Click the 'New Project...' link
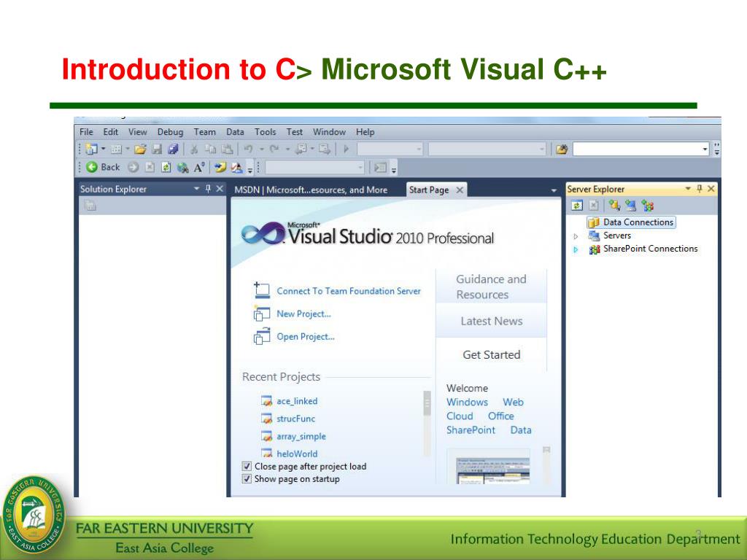Image resolution: width=747 pixels, height=560 pixels. pyautogui.click(x=303, y=314)
